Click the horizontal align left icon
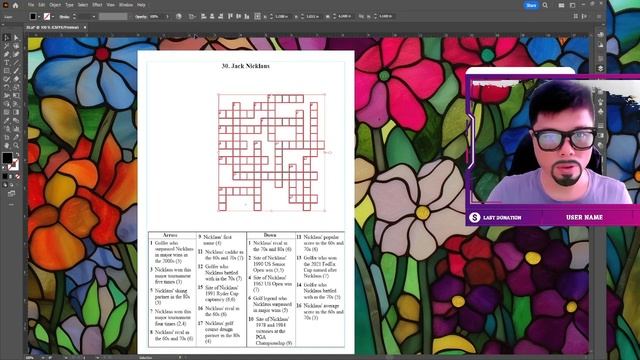Viewport: 640px width, 360px height. (203, 16)
